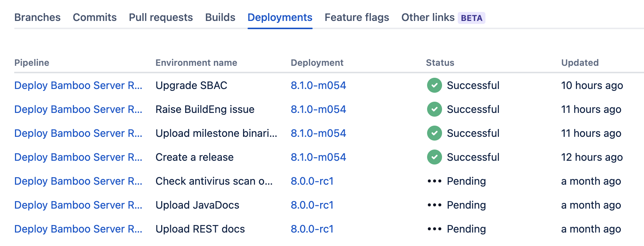Select the Create a release environment name
The image size is (644, 246).
click(194, 157)
